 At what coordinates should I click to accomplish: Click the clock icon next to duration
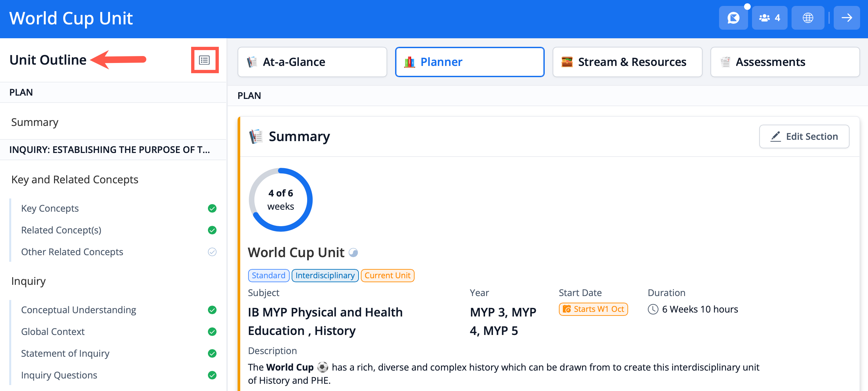tap(653, 309)
